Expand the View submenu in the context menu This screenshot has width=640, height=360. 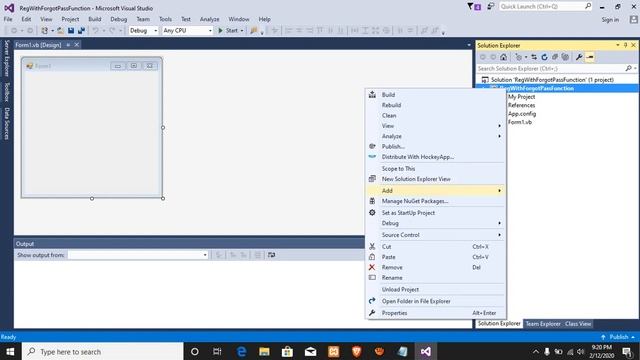pyautogui.click(x=436, y=126)
